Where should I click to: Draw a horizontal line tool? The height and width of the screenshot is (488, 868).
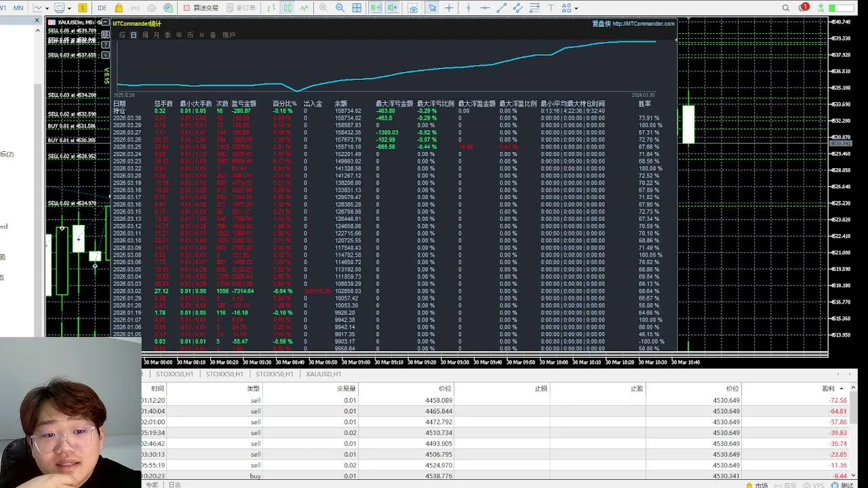pyautogui.click(x=485, y=8)
